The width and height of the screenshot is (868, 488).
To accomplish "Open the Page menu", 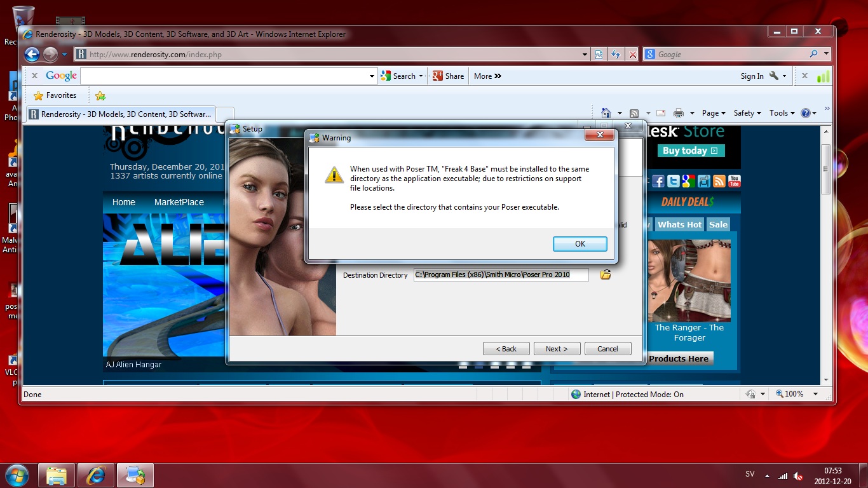I will pos(714,113).
